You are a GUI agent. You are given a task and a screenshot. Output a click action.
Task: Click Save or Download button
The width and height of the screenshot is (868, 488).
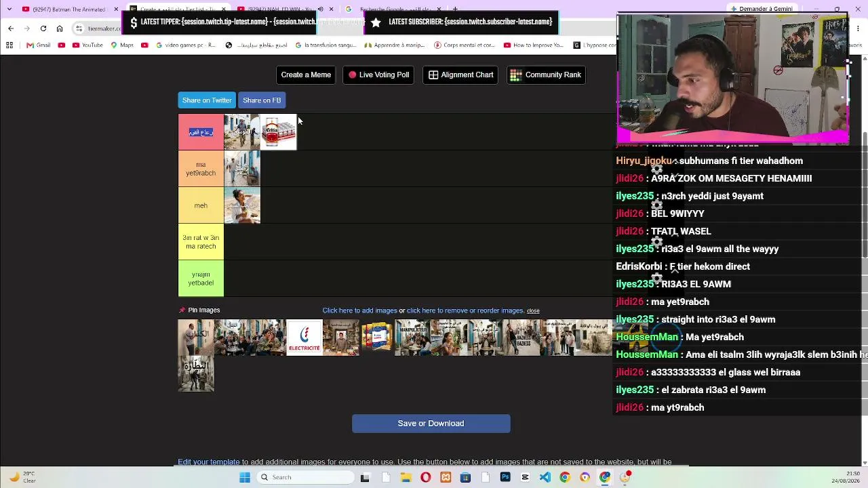click(431, 424)
